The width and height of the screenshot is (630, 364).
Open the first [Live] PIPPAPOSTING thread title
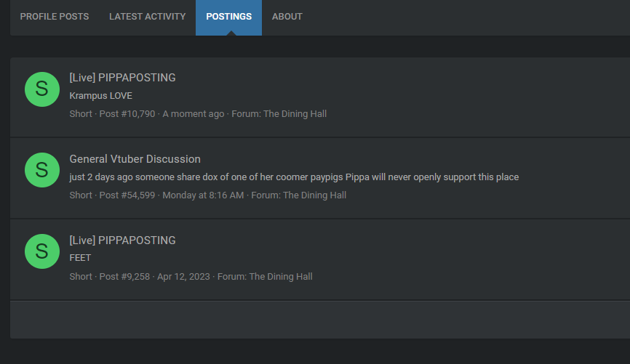122,78
